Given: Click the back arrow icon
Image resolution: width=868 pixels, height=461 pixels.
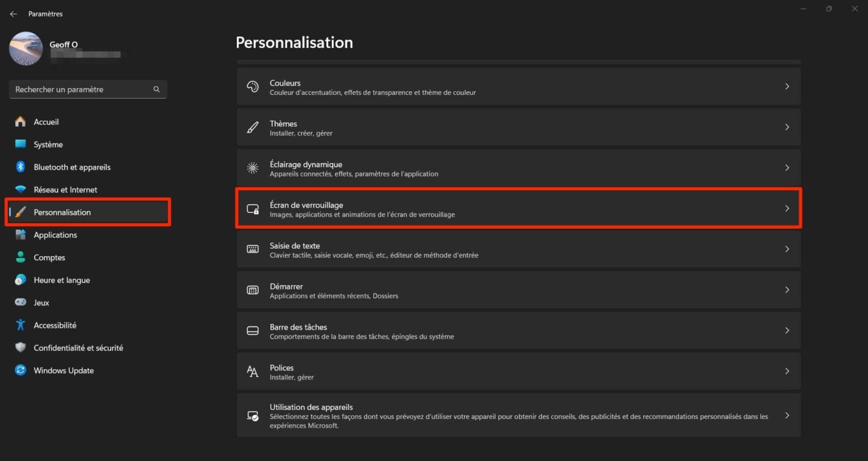Looking at the screenshot, I should coord(13,14).
